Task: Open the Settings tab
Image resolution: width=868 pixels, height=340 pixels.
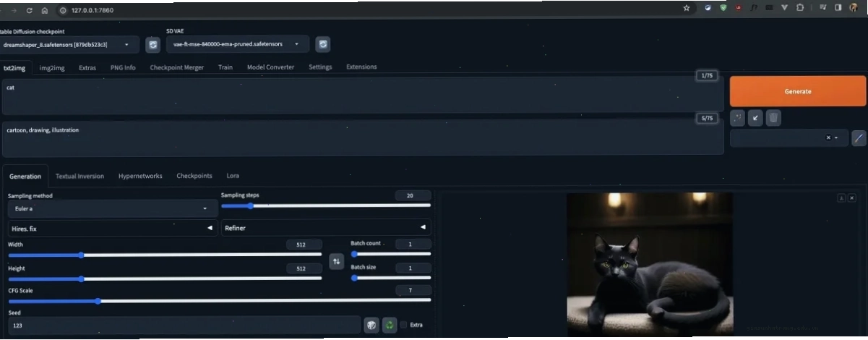Action: (320, 67)
